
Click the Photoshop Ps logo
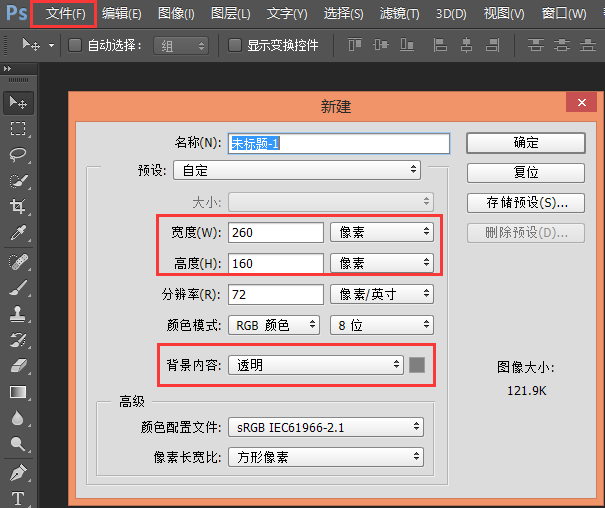coord(17,13)
